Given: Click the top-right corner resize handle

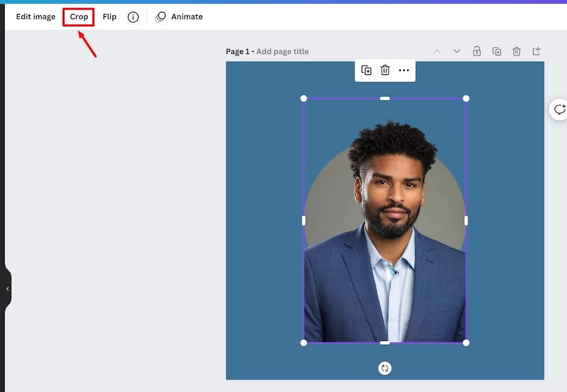Looking at the screenshot, I should [466, 98].
